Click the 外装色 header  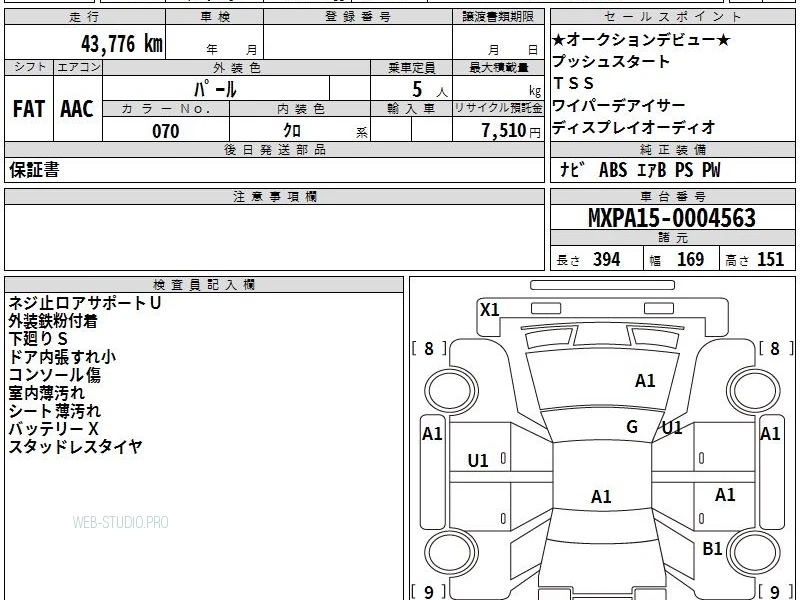click(237, 67)
